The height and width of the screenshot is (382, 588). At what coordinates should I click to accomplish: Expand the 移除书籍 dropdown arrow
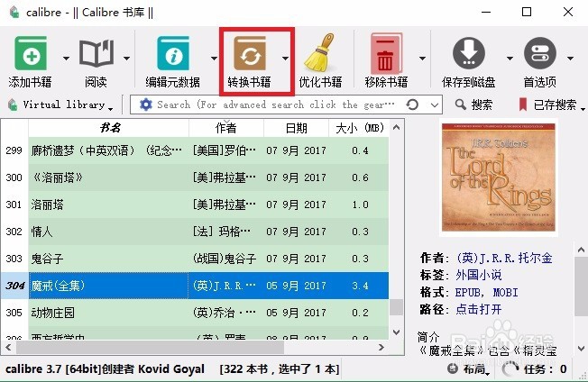pos(422,58)
